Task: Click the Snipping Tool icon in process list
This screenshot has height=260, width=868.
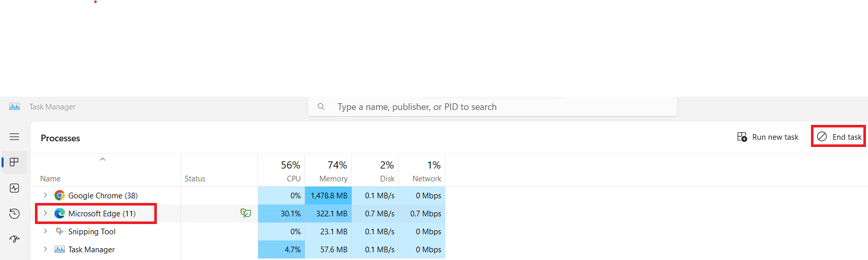Action: pos(60,231)
